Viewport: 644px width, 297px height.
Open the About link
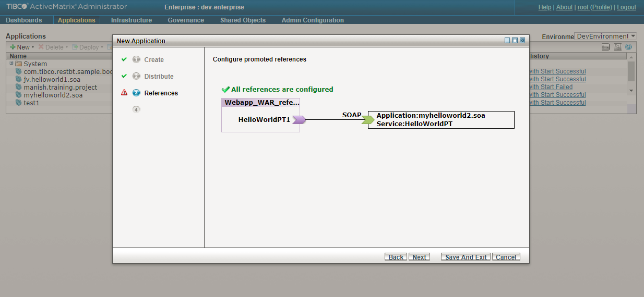click(565, 7)
